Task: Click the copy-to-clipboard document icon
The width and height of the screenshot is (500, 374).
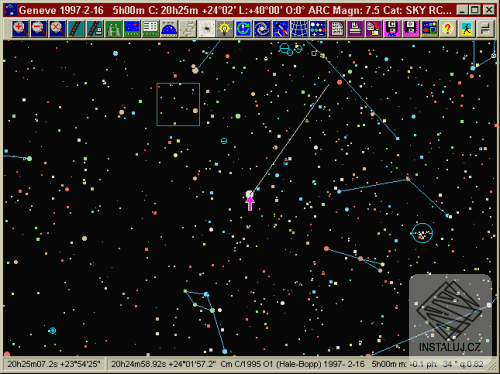Action: [x=374, y=29]
